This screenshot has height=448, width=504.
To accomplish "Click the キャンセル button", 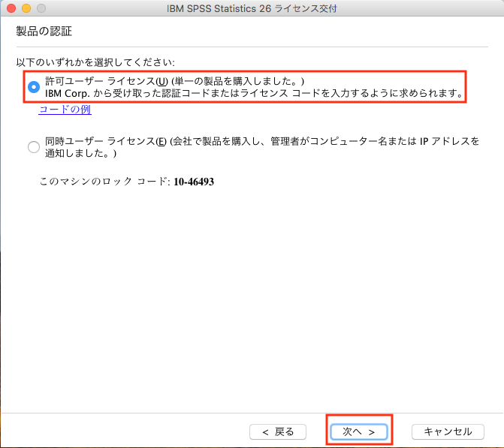I will coord(448,431).
